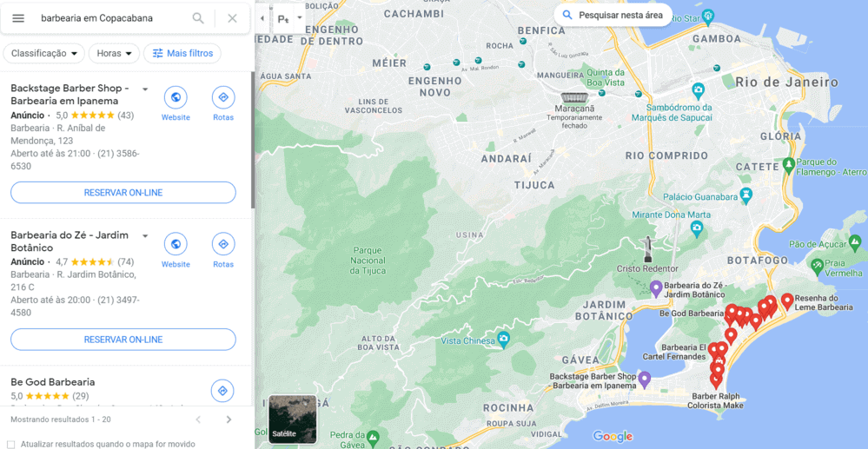Open the hamburger main menu

click(x=18, y=18)
